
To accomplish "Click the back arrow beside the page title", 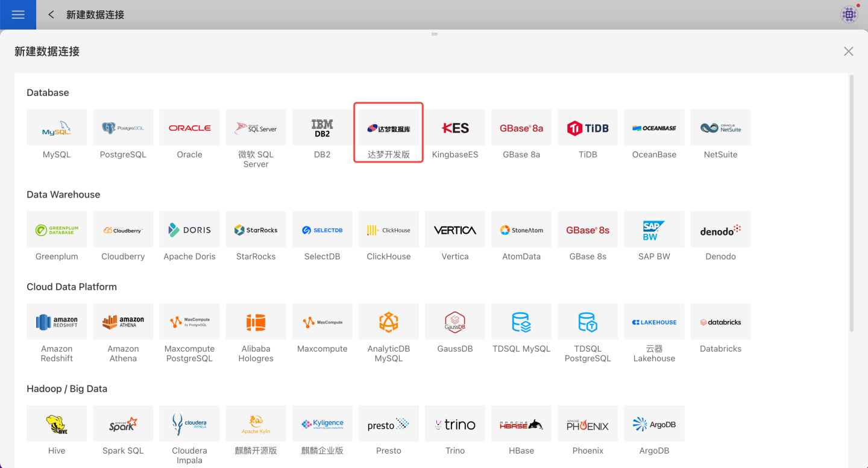I will point(51,14).
